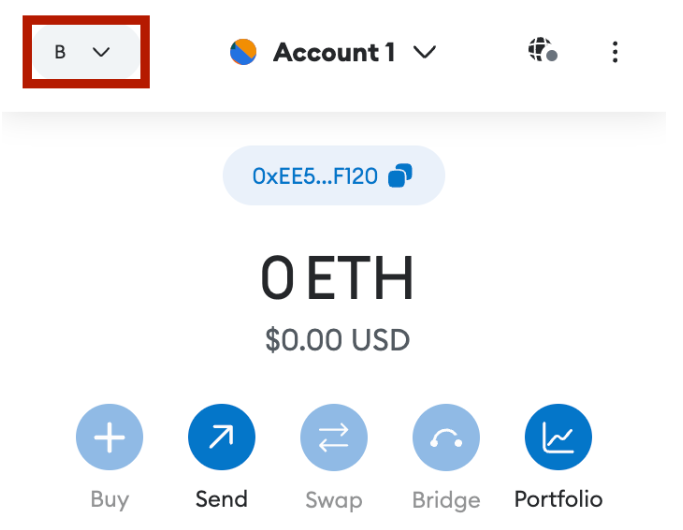Copy address using the copy icon

(400, 177)
